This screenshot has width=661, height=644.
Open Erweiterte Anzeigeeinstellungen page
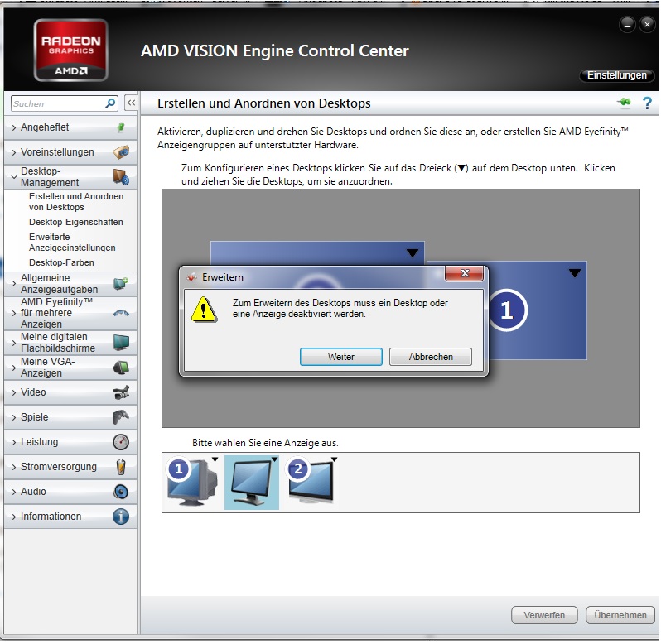point(72,243)
